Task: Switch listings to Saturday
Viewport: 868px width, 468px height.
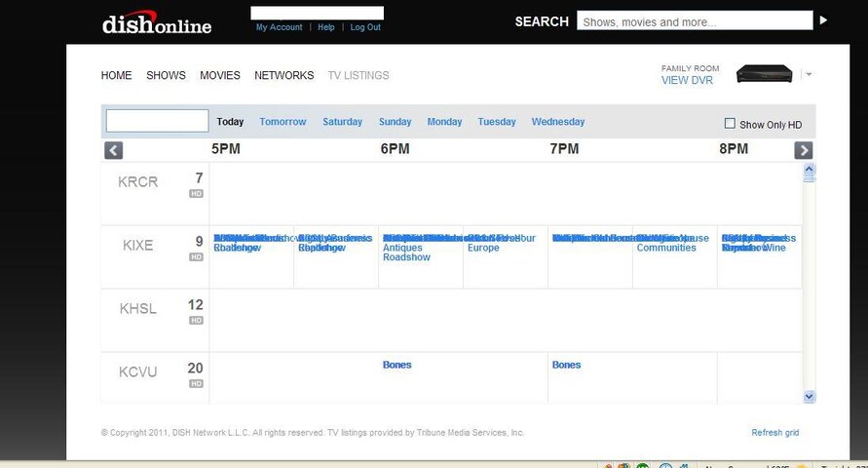Action: (x=343, y=122)
